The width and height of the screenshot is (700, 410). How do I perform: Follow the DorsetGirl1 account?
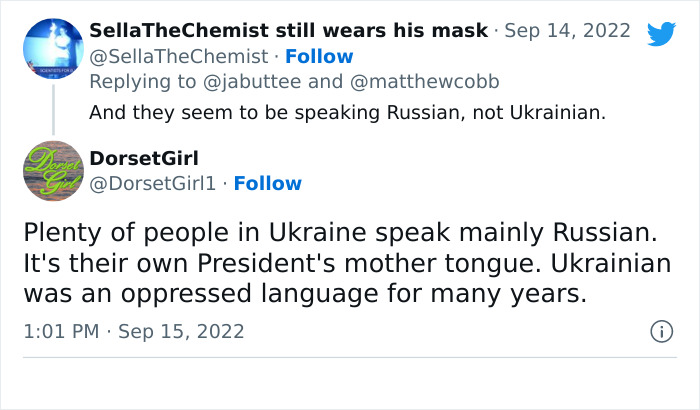(267, 183)
